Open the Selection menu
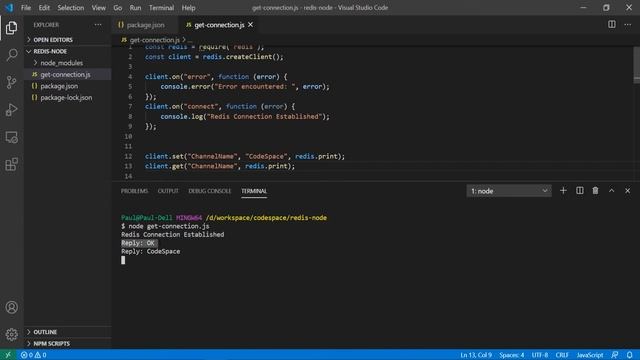640x360 pixels. (71, 8)
